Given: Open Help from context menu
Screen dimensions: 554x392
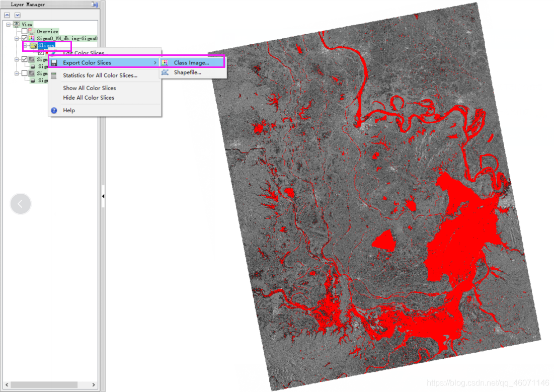Looking at the screenshot, I should [x=105, y=110].
